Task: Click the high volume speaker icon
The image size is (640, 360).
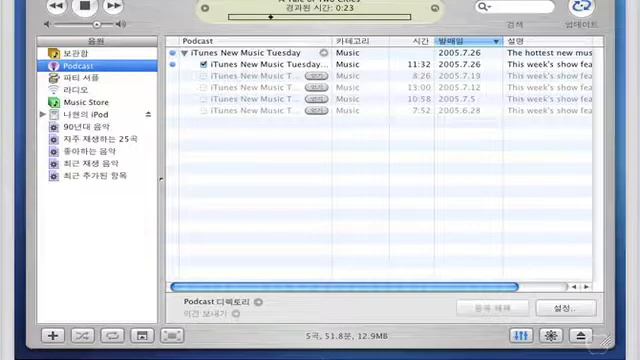Action: [x=120, y=24]
